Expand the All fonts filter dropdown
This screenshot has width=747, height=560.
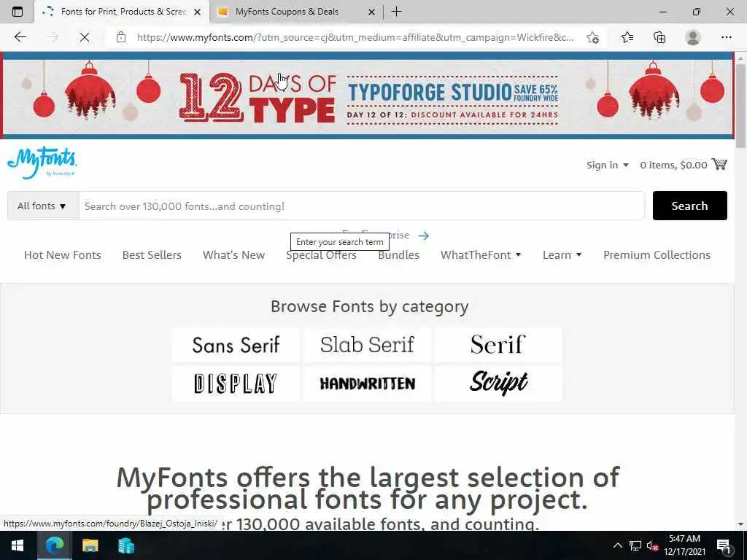(43, 206)
